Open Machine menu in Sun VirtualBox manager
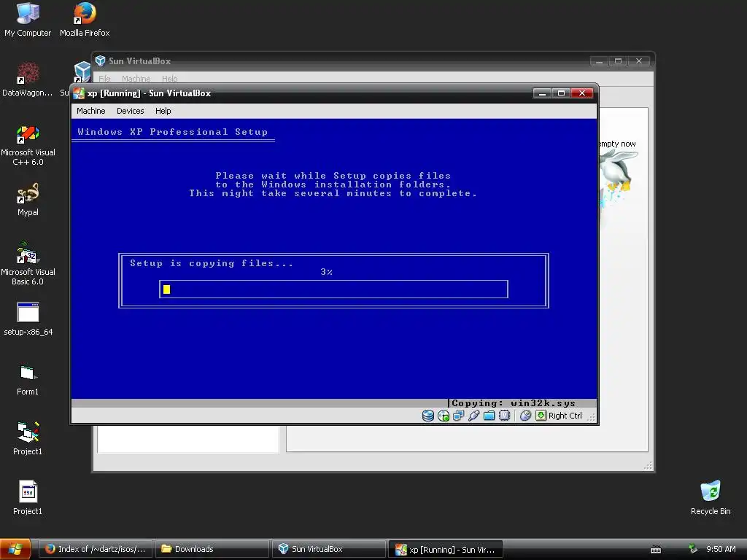This screenshot has width=747, height=560. point(136,79)
